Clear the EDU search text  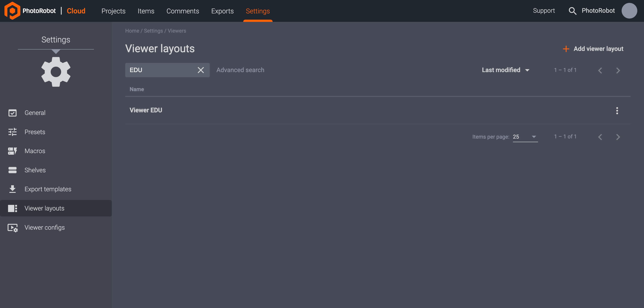pyautogui.click(x=201, y=70)
